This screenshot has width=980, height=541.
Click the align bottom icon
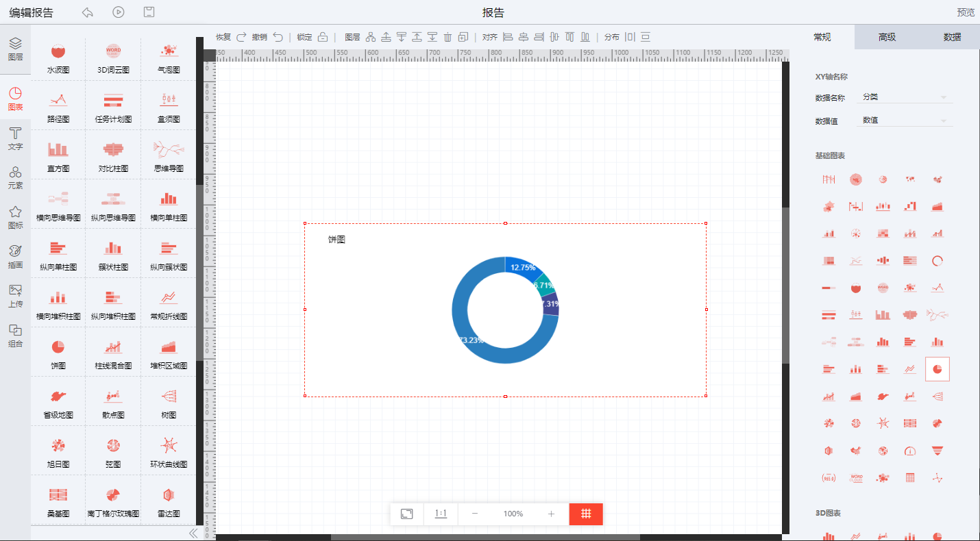pyautogui.click(x=585, y=37)
